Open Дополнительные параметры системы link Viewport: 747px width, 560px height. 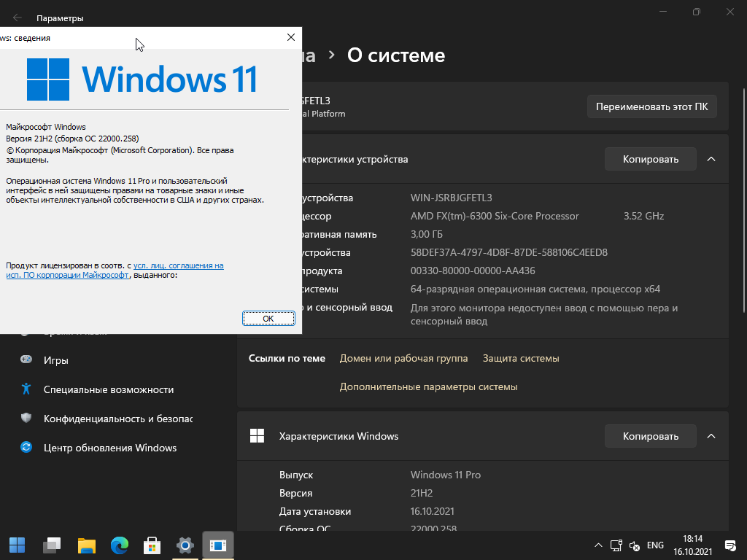[x=428, y=386]
